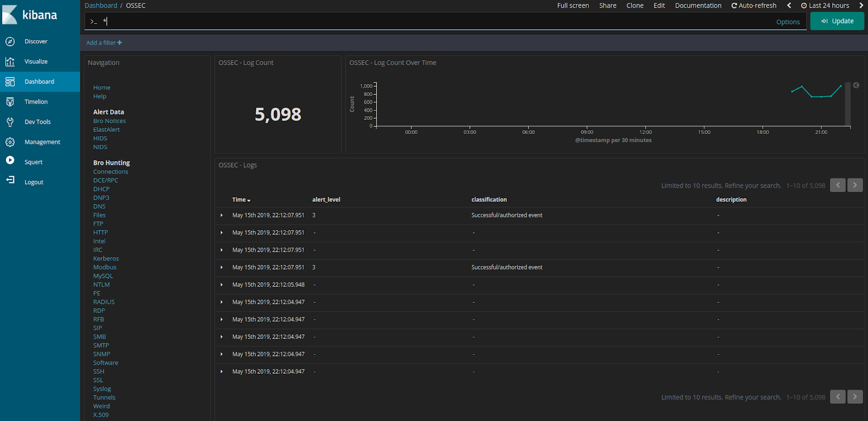Click the Auto-refresh circular arrow icon
This screenshot has width=868, height=421.
click(x=734, y=5)
